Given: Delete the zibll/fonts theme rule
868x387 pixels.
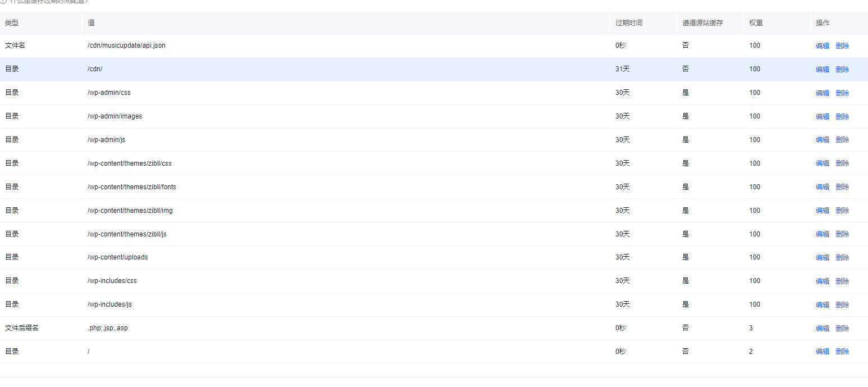Looking at the screenshot, I should pos(842,187).
